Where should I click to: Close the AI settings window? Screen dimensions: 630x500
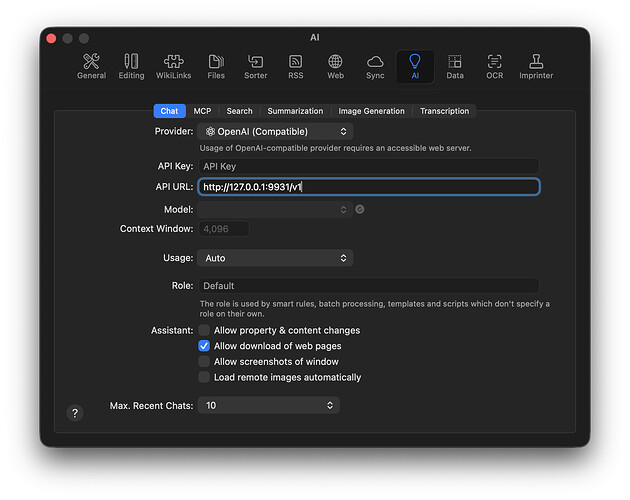tap(51, 38)
